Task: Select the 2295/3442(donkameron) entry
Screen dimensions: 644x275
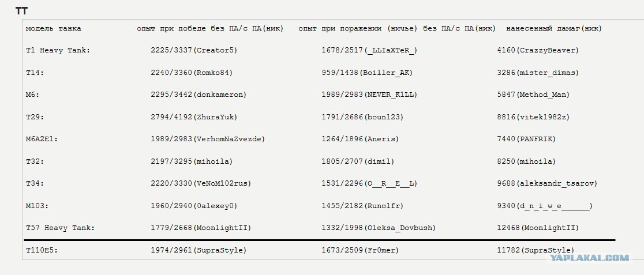Action: pyautogui.click(x=199, y=95)
